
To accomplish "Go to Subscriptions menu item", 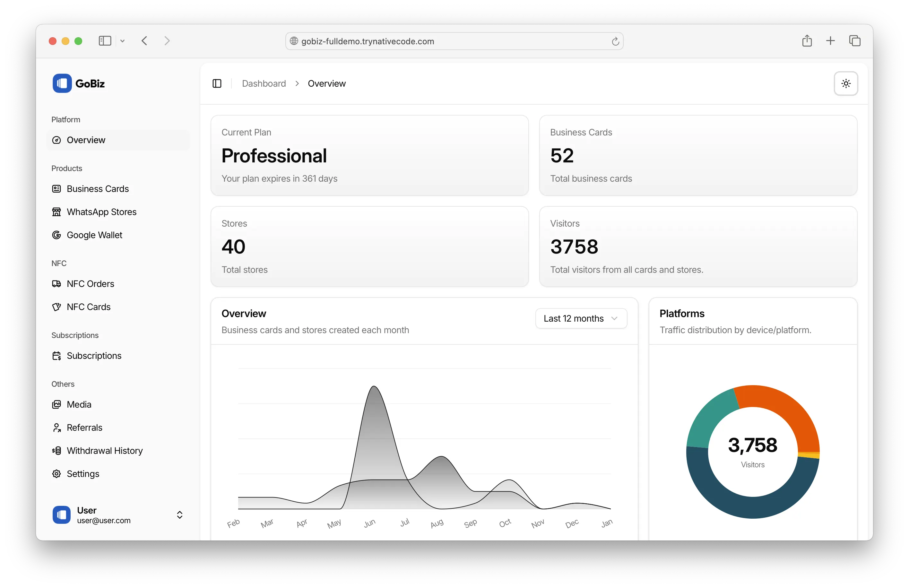I will (94, 356).
